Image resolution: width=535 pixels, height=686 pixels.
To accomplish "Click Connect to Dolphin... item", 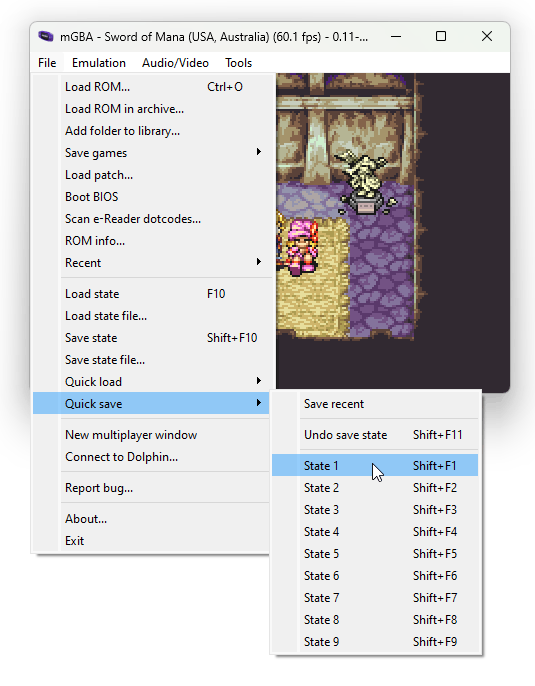I will tap(152, 456).
